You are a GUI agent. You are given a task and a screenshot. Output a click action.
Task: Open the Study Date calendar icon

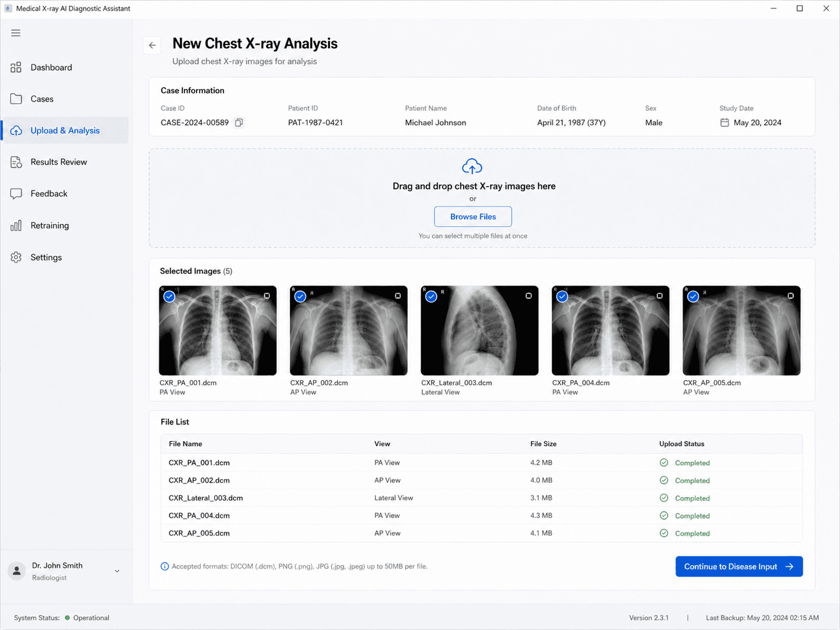[725, 122]
